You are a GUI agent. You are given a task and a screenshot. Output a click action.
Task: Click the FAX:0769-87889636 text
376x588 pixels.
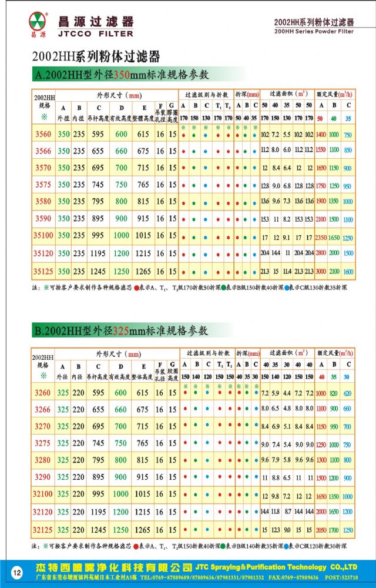293,577
